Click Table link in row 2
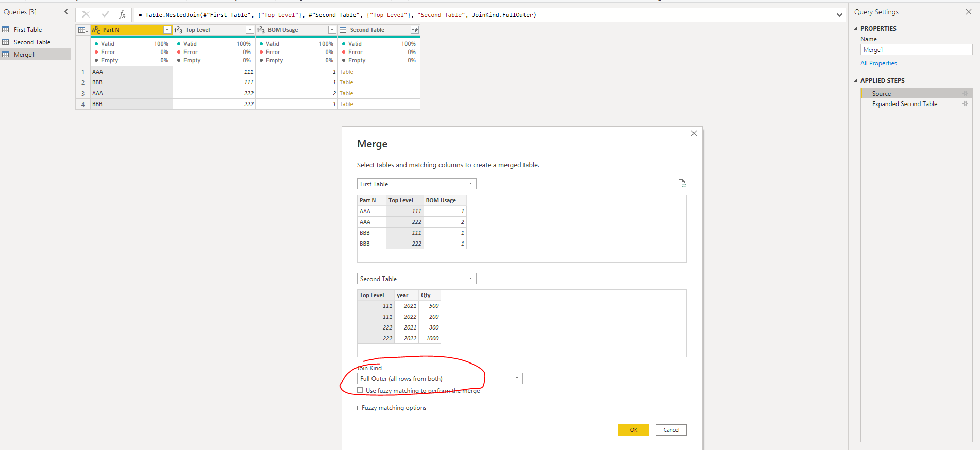The image size is (980, 450). pyautogui.click(x=346, y=82)
